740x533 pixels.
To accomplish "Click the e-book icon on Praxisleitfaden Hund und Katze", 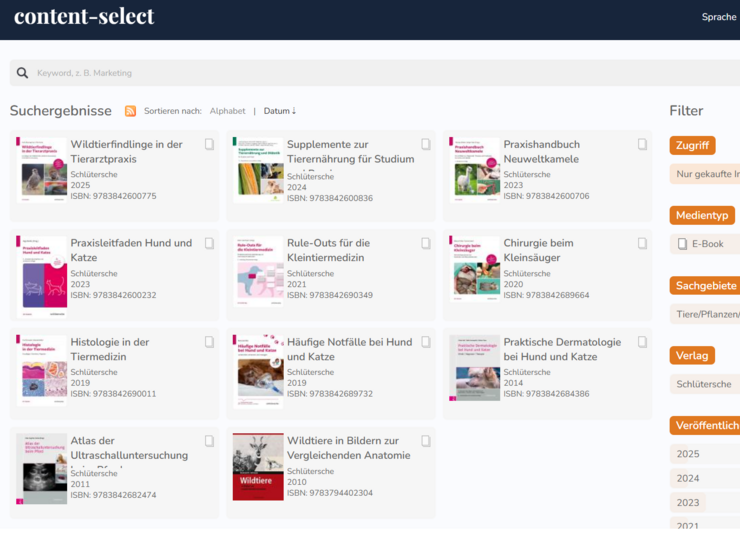I will [210, 244].
